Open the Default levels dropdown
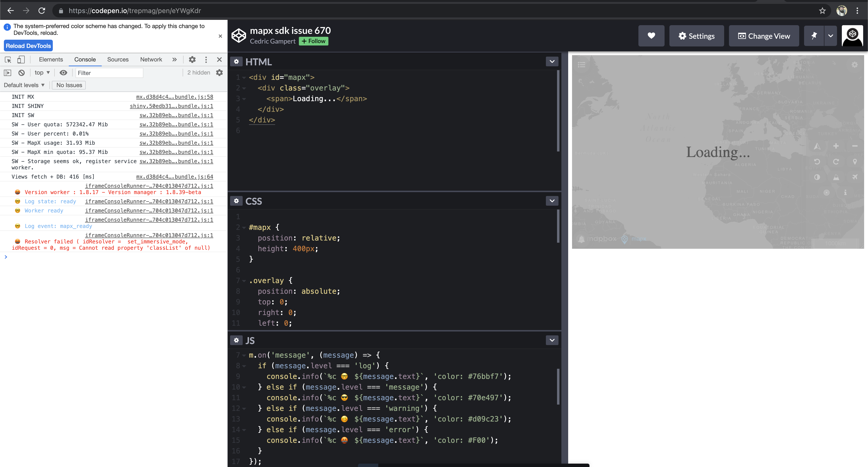868x467 pixels. (x=24, y=85)
